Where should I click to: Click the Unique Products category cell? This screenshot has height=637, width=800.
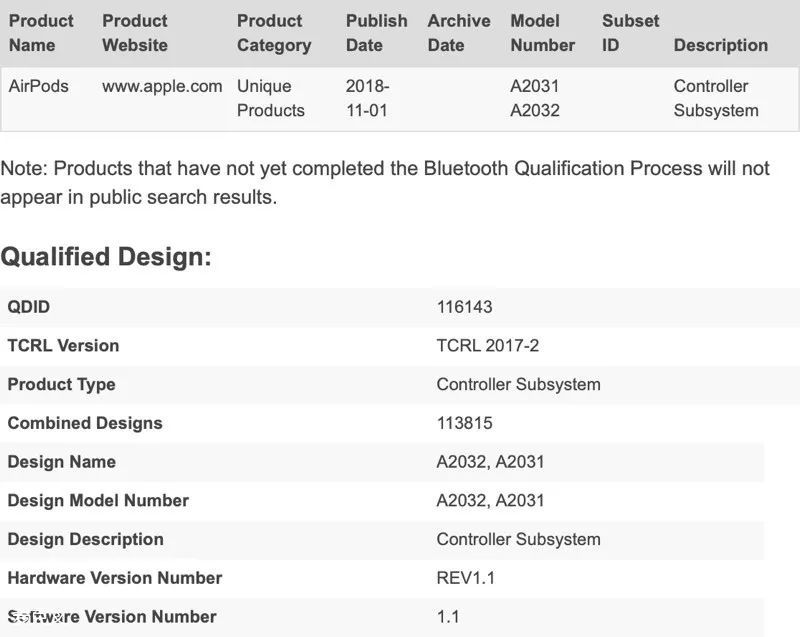coord(270,98)
